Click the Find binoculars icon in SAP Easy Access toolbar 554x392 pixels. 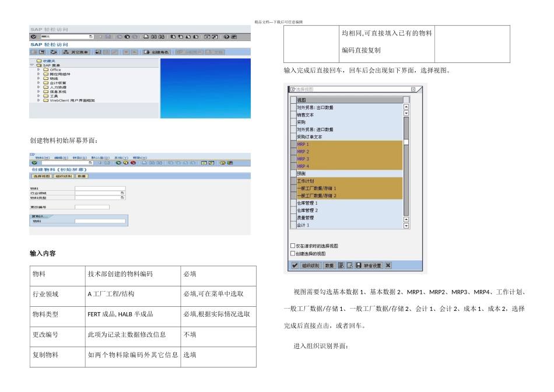pos(154,37)
